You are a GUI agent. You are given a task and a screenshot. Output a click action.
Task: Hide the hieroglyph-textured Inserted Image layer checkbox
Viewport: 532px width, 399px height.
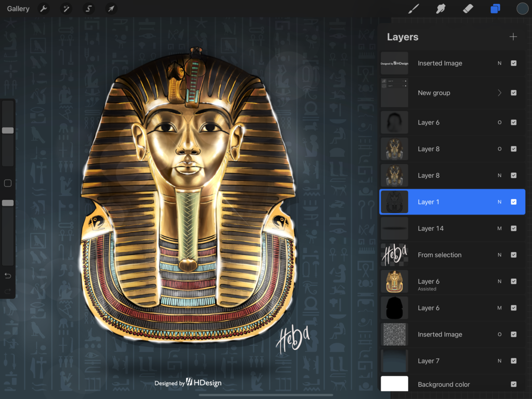tap(513, 334)
